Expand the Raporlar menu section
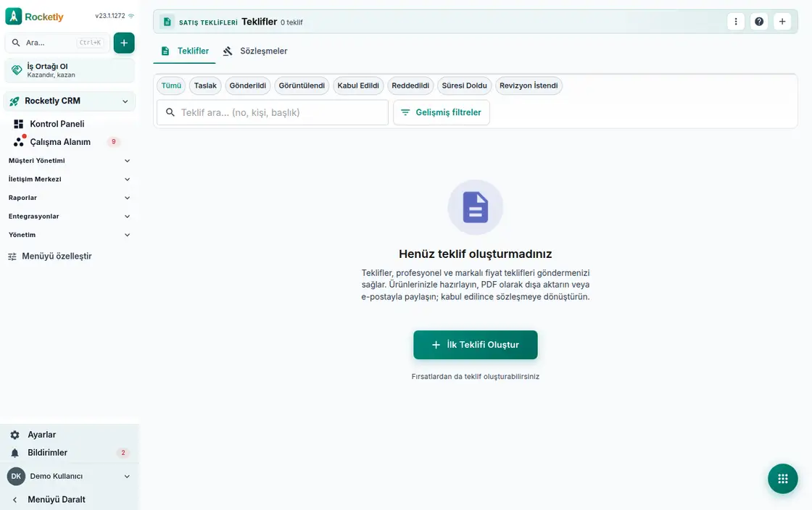The image size is (812, 510). (x=70, y=198)
